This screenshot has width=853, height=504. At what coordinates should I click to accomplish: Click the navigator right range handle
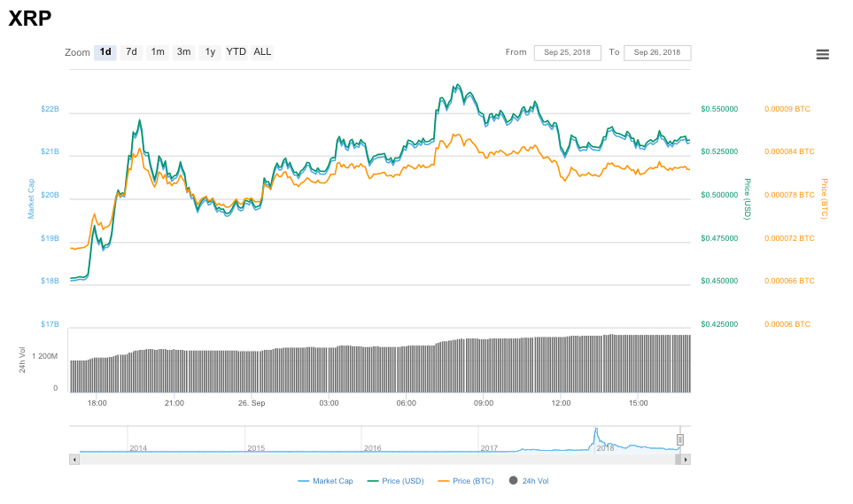point(680,439)
